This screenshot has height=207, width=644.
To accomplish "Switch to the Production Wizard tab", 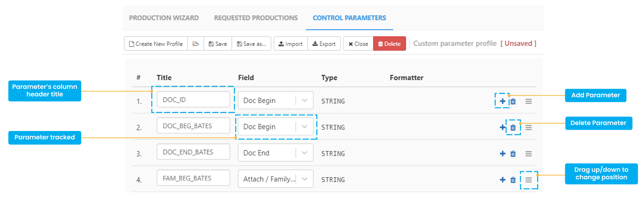I will pos(164,18).
